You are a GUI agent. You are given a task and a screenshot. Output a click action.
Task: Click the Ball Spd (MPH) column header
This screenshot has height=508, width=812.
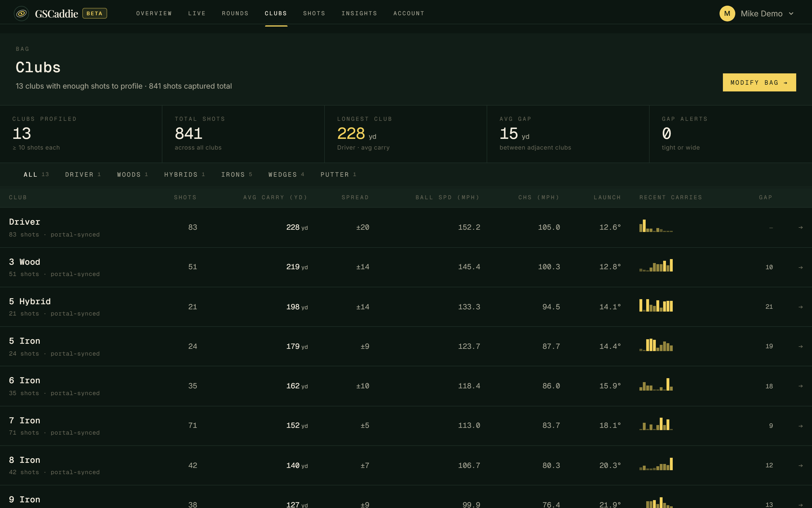[448, 197]
